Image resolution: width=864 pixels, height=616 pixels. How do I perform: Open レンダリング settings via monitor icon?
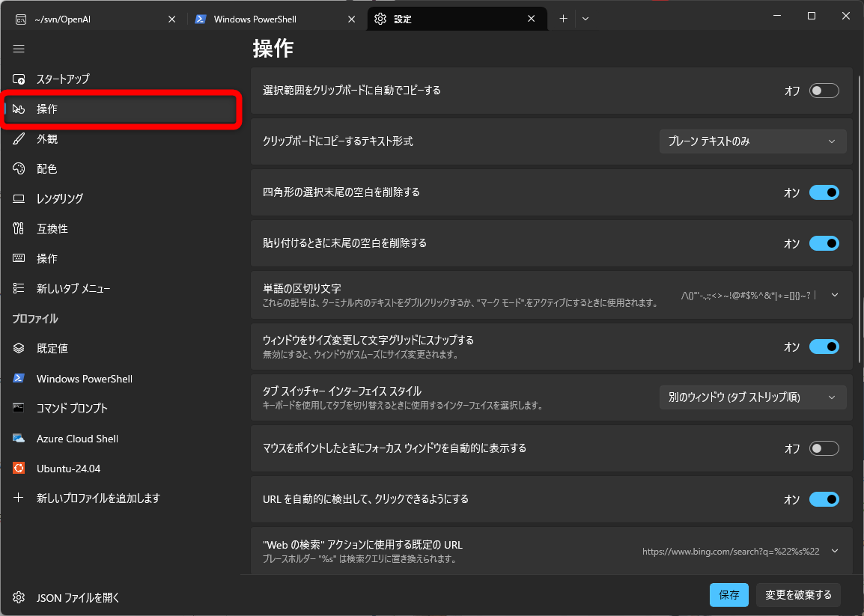pos(18,198)
